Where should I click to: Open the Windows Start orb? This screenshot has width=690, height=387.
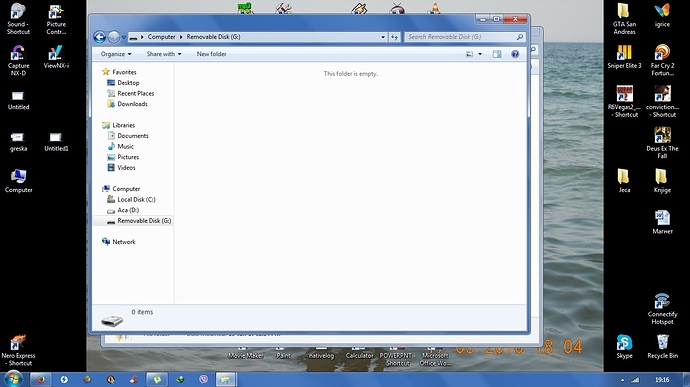tap(13, 379)
